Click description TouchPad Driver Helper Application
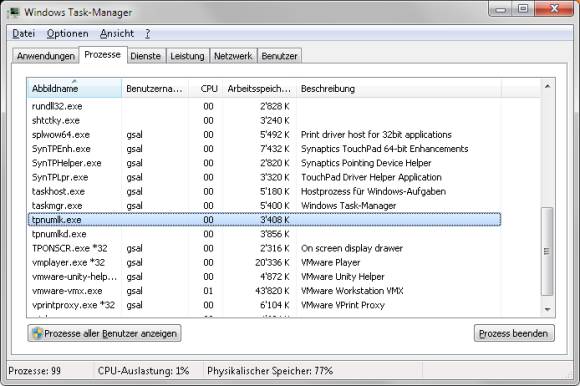 (371, 177)
